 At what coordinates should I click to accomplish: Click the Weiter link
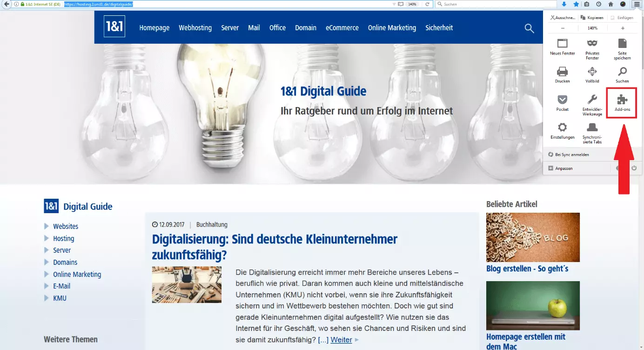[x=341, y=340]
